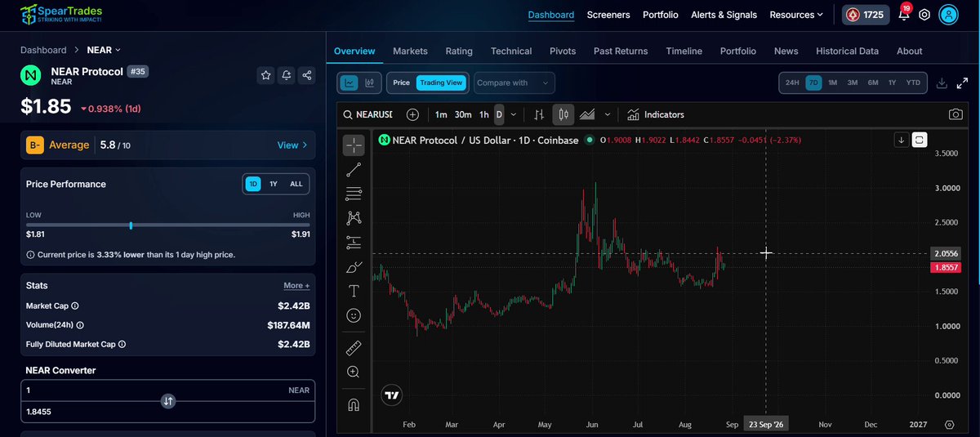Take a chart snapshot with camera icon
The width and height of the screenshot is (980, 437).
[955, 114]
